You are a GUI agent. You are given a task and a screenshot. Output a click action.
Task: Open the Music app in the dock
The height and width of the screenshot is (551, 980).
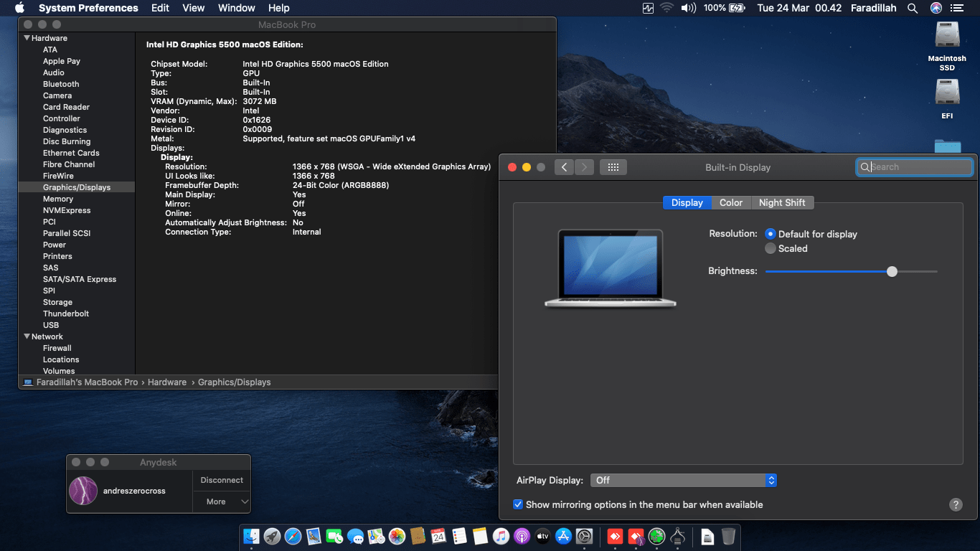point(501,536)
